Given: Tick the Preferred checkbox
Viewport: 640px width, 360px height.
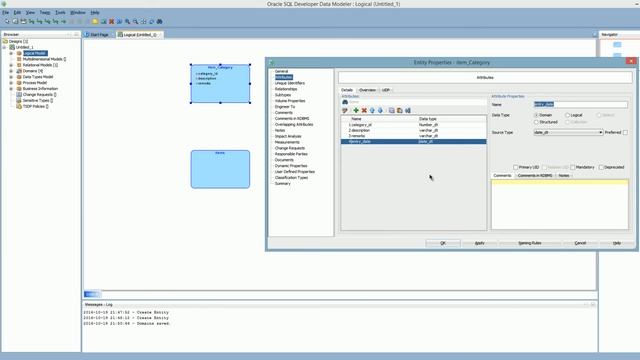Looking at the screenshot, I should click(625, 133).
